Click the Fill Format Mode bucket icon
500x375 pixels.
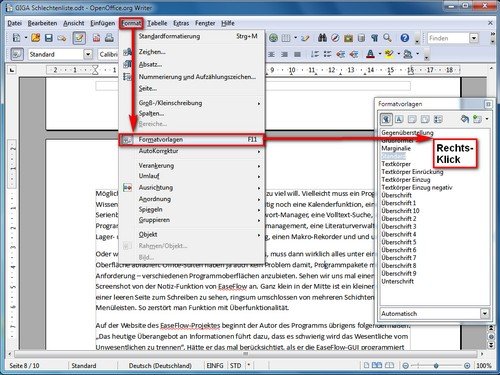click(x=465, y=119)
